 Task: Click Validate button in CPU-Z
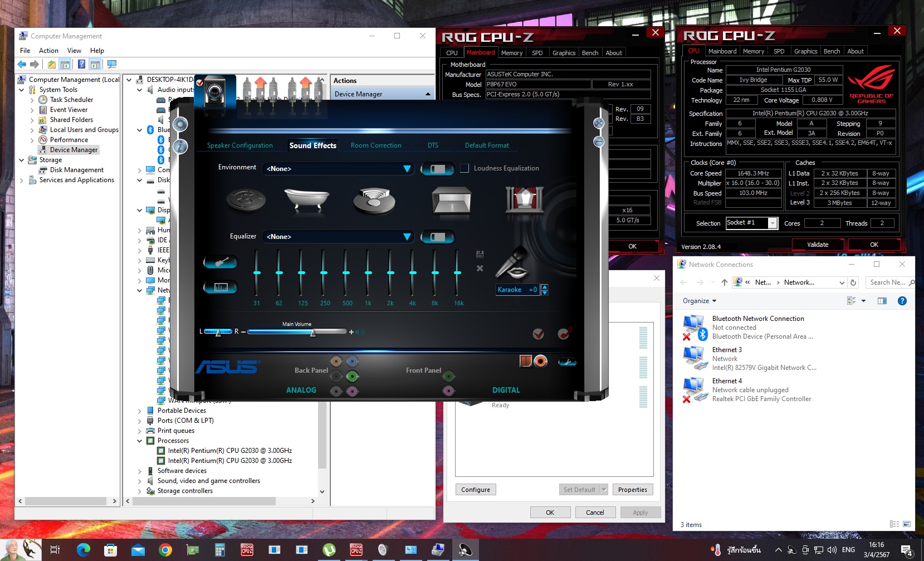[818, 245]
